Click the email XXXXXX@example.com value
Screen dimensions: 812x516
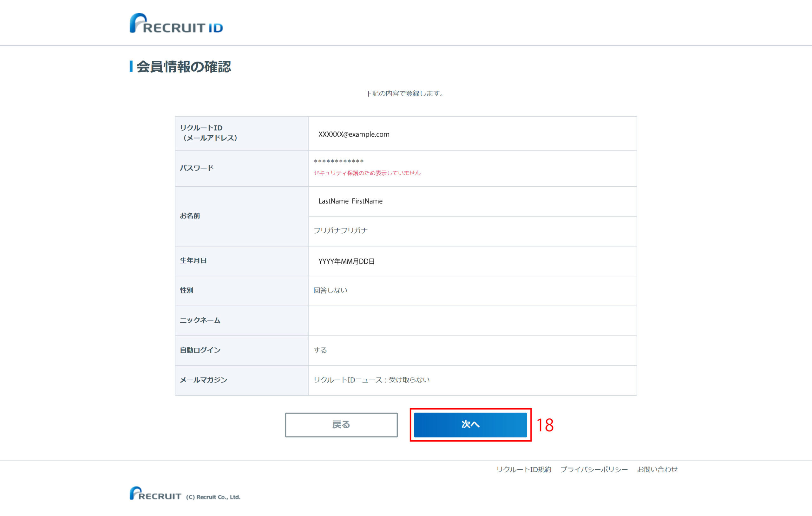coord(354,134)
